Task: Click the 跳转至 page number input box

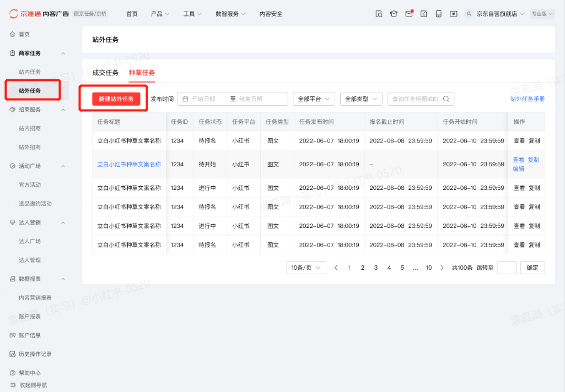Action: [x=507, y=268]
